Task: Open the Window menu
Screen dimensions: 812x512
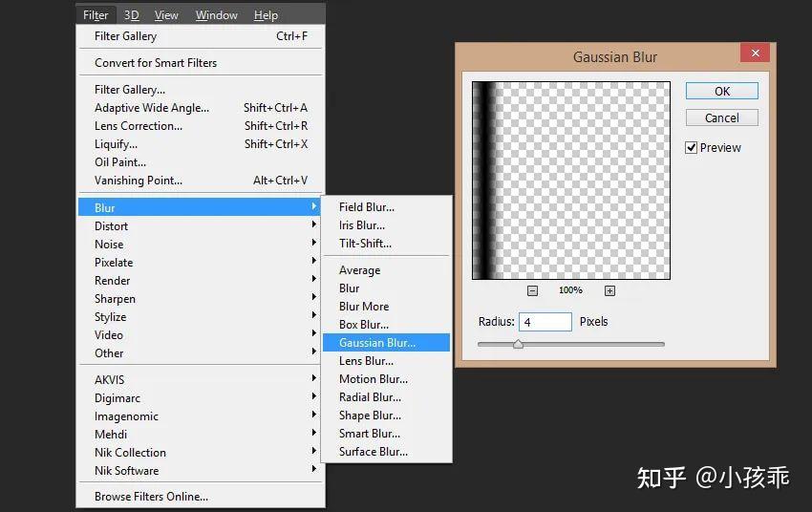Action: click(x=217, y=15)
